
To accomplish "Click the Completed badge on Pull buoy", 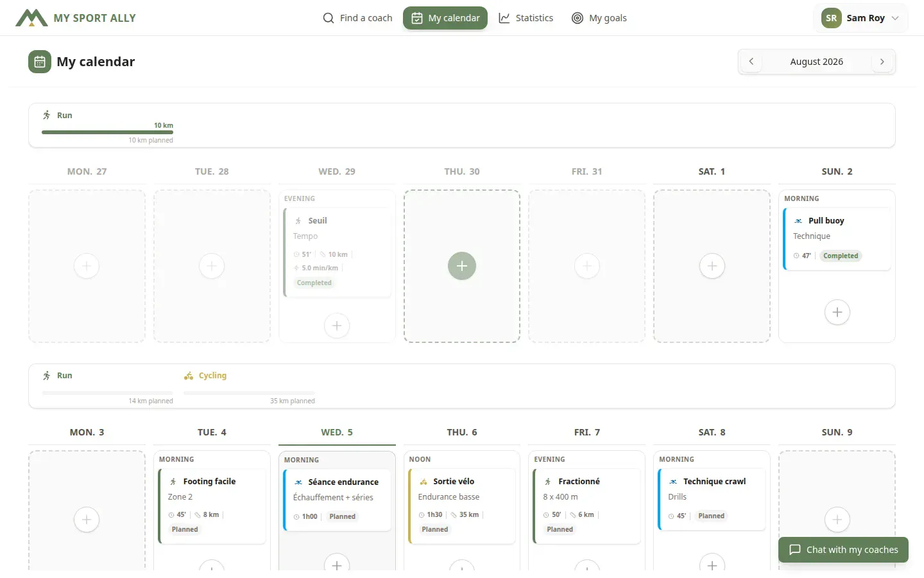I will tap(841, 256).
